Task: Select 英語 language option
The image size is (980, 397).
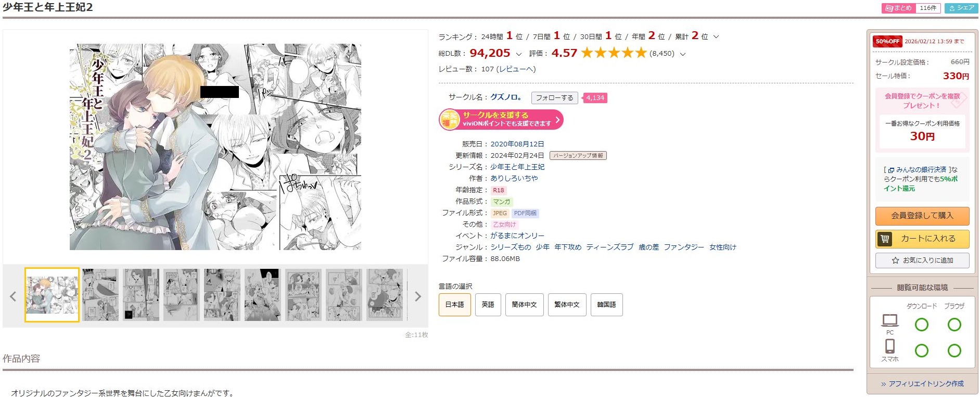Action: (x=488, y=305)
